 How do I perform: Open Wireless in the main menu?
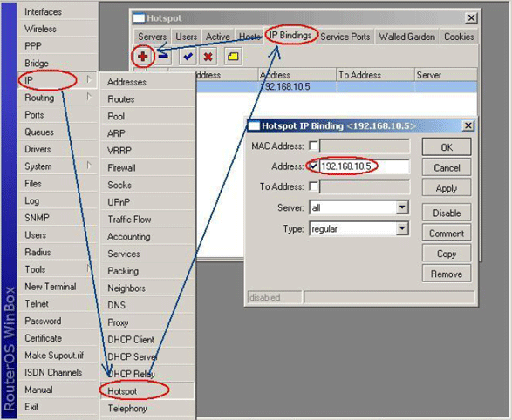click(x=58, y=29)
